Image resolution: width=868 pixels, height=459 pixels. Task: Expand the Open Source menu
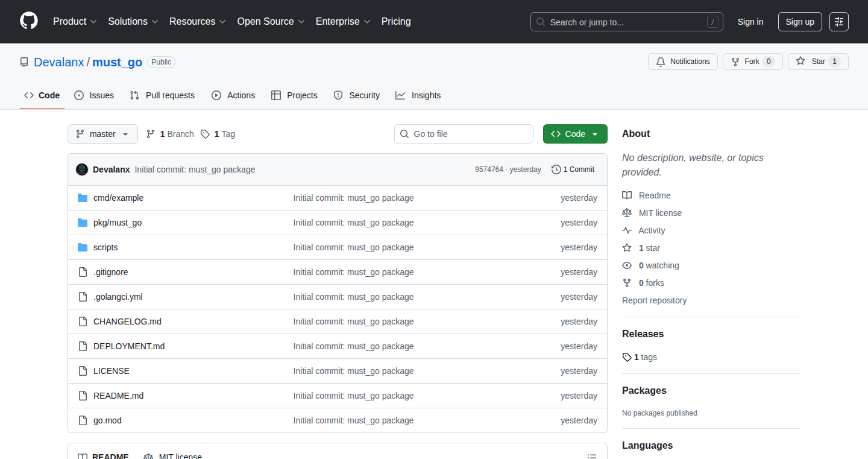tap(271, 21)
